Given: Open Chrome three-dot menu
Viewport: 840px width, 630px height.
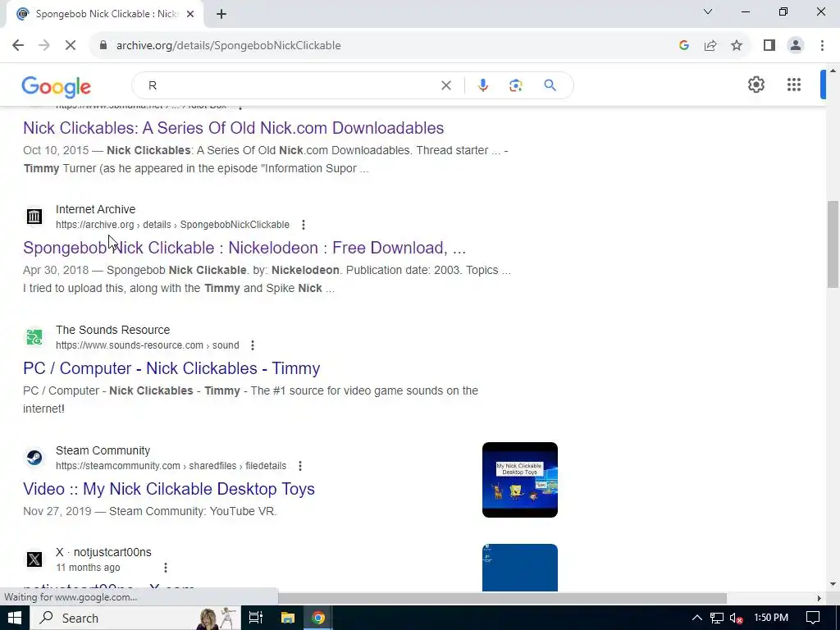Looking at the screenshot, I should point(822,46).
